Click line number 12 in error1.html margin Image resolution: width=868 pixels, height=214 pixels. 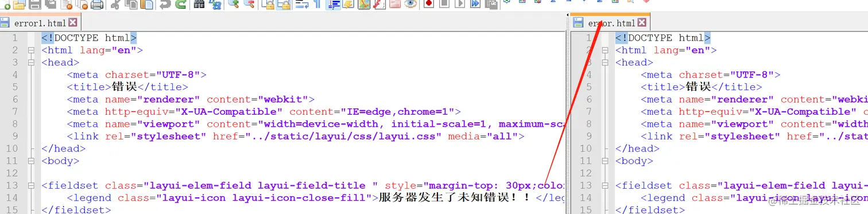click(x=11, y=173)
